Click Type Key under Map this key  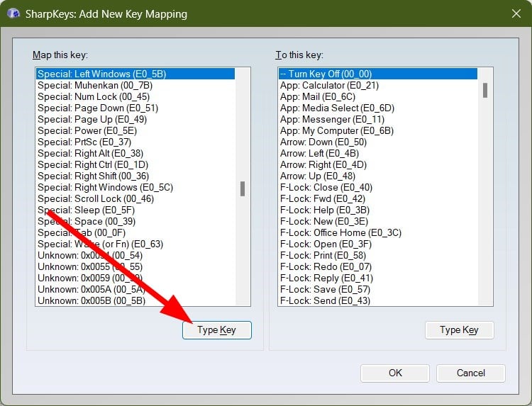pos(217,330)
